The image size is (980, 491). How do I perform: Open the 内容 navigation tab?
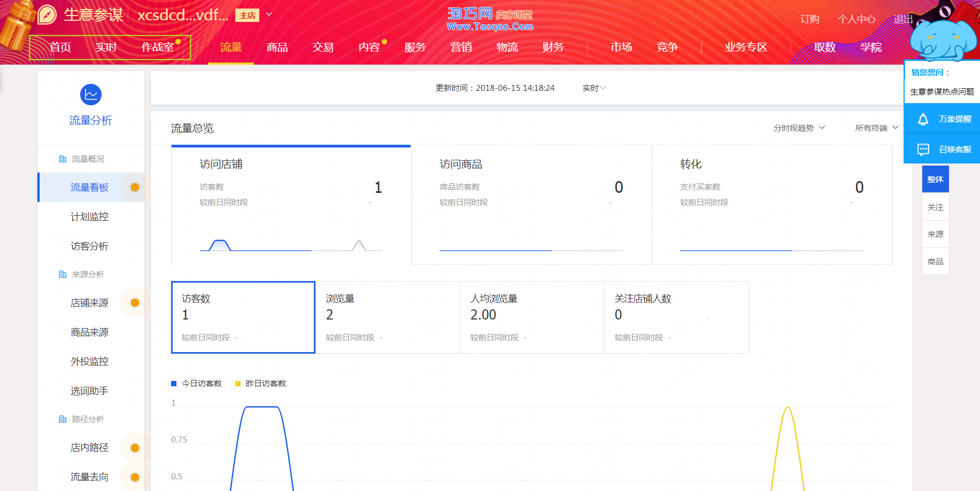coord(369,47)
